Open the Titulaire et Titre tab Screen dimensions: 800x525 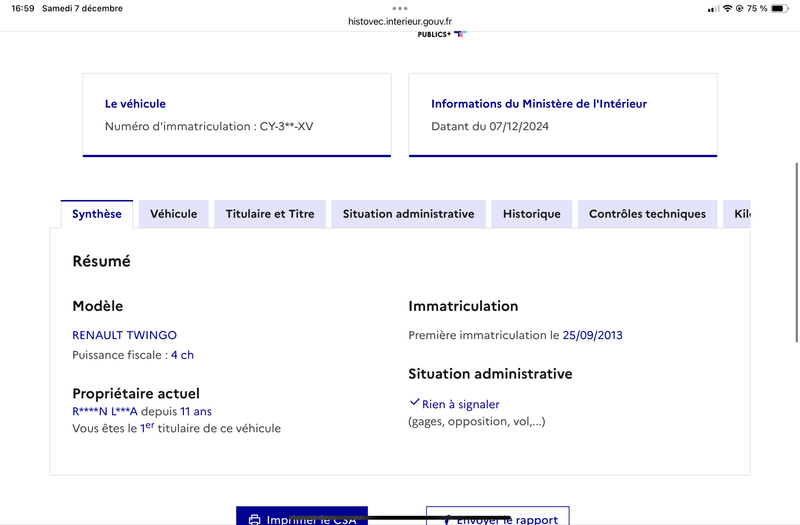pyautogui.click(x=270, y=214)
